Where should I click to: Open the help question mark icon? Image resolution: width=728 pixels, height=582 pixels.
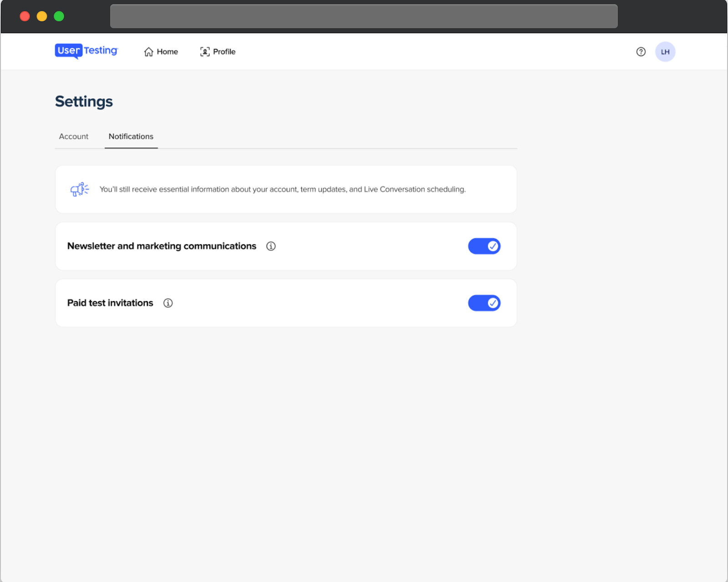point(641,52)
